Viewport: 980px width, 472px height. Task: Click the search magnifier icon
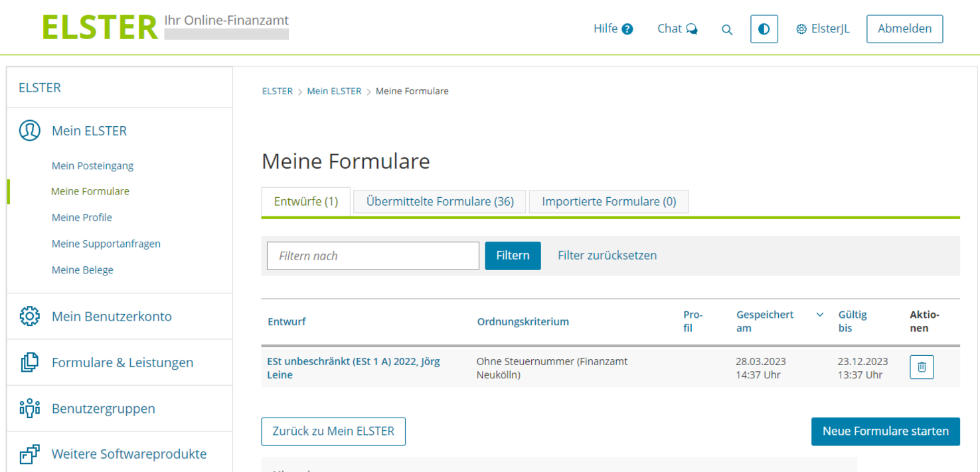pos(727,29)
